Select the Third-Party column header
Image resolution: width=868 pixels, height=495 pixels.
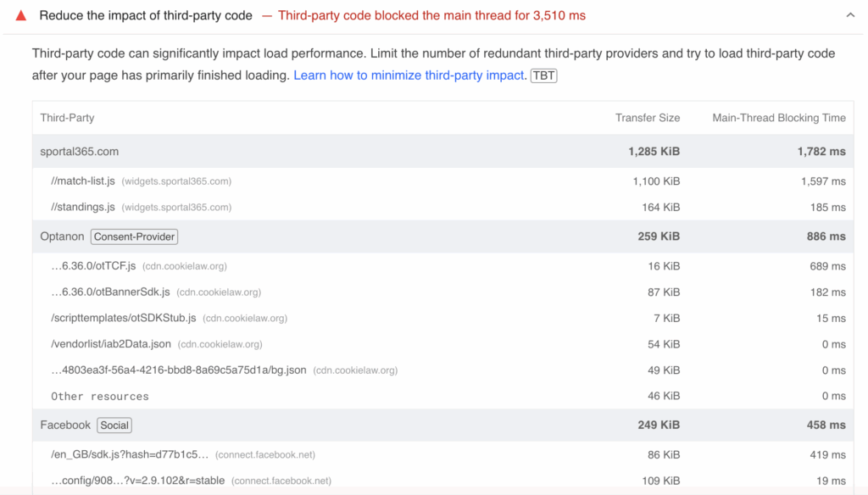click(x=67, y=118)
